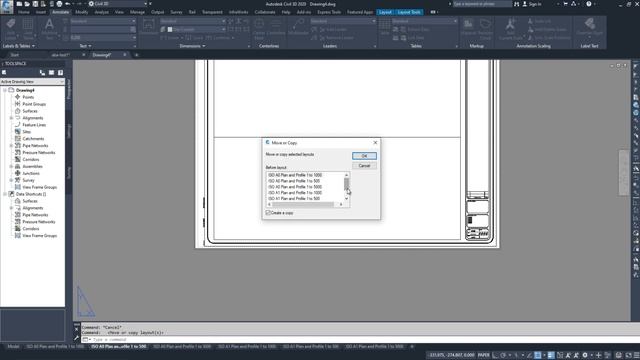Open the Help question mark icon
Screen dimensions: 640x360
pos(589,4)
